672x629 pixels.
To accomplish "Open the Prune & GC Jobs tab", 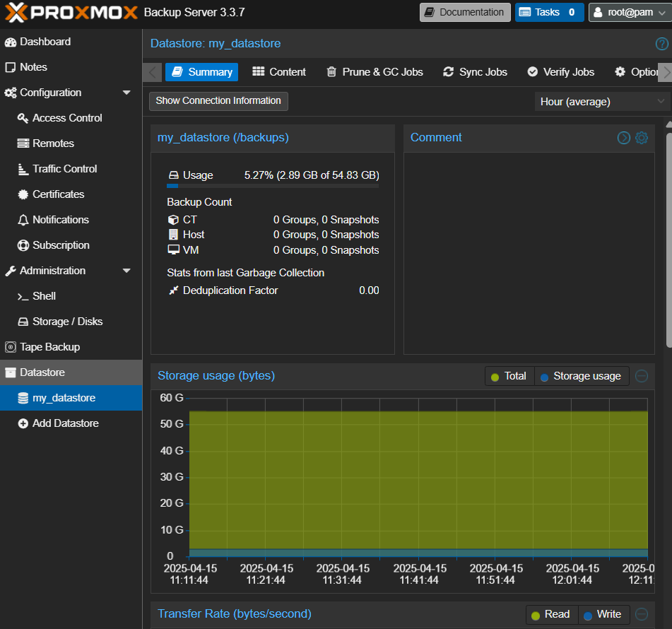I will point(375,72).
